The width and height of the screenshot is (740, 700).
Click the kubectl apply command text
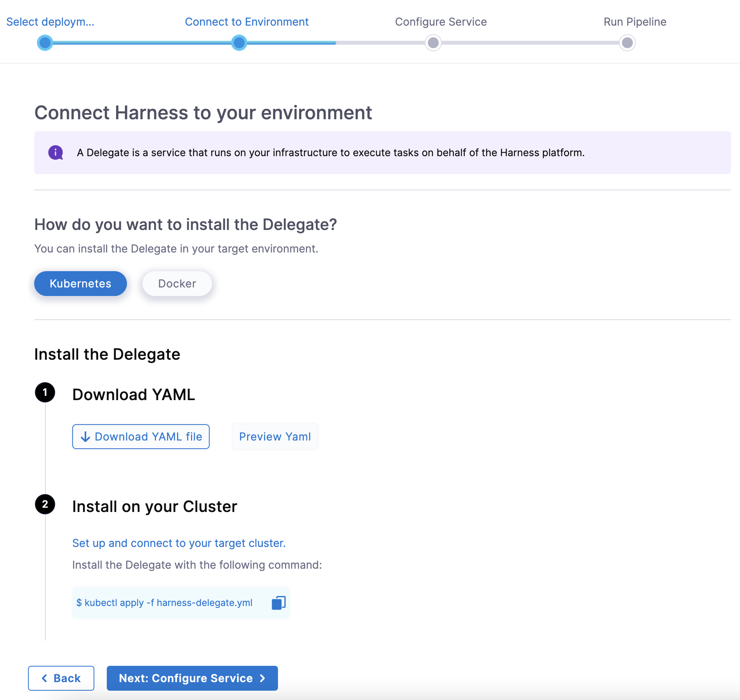165,603
